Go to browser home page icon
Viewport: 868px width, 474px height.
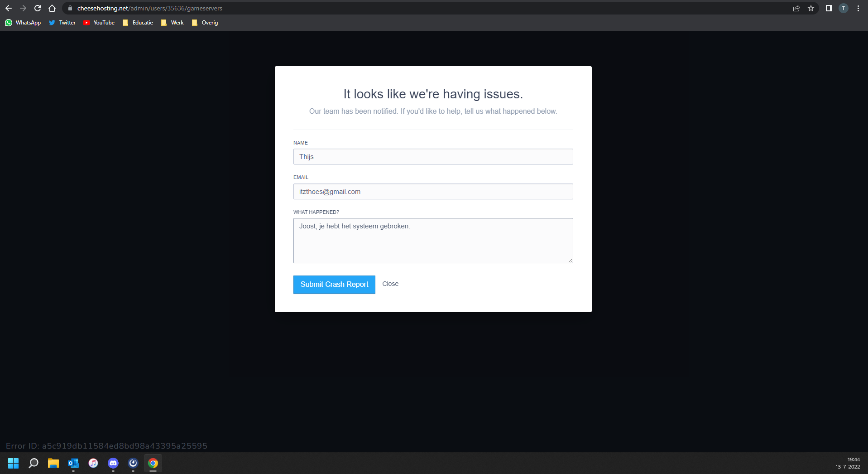click(x=52, y=8)
